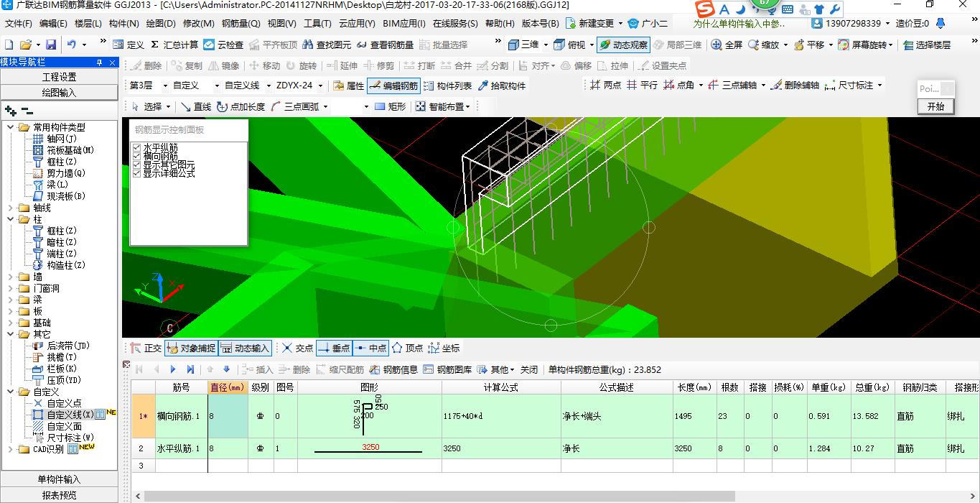The height and width of the screenshot is (503, 980).
Task: Click 关闭 in the rebar editor toolbar
Action: [x=529, y=369]
